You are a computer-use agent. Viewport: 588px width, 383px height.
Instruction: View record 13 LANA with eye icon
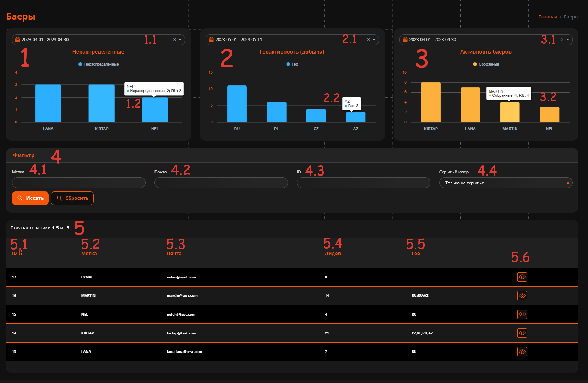522,352
